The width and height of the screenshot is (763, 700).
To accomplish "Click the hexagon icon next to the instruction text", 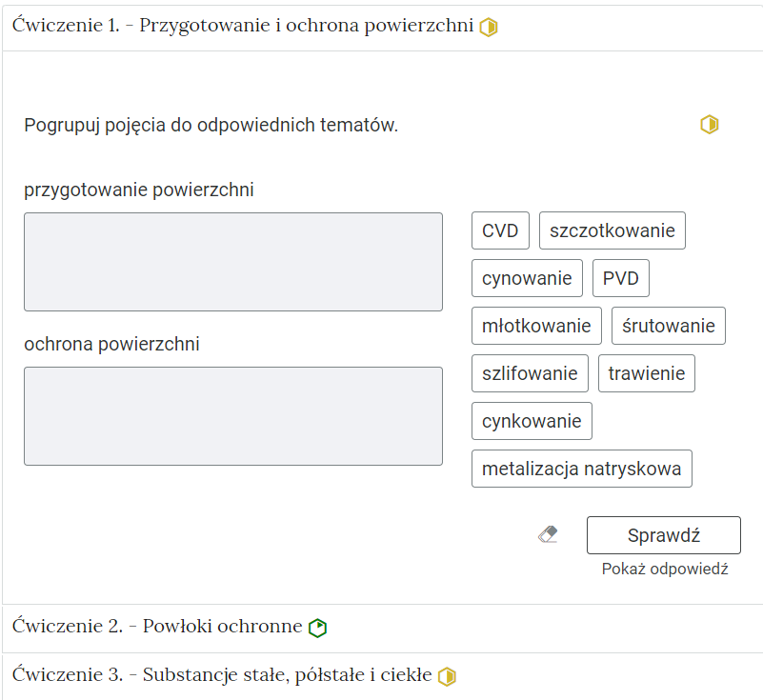I will click(x=709, y=124).
